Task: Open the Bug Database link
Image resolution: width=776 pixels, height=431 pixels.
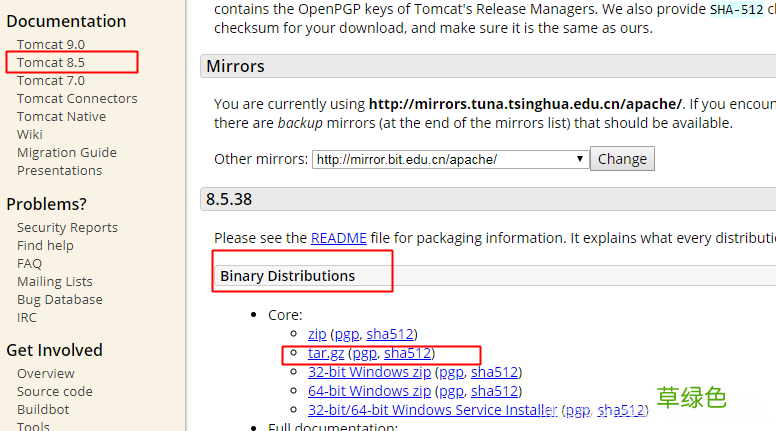Action: 60,299
